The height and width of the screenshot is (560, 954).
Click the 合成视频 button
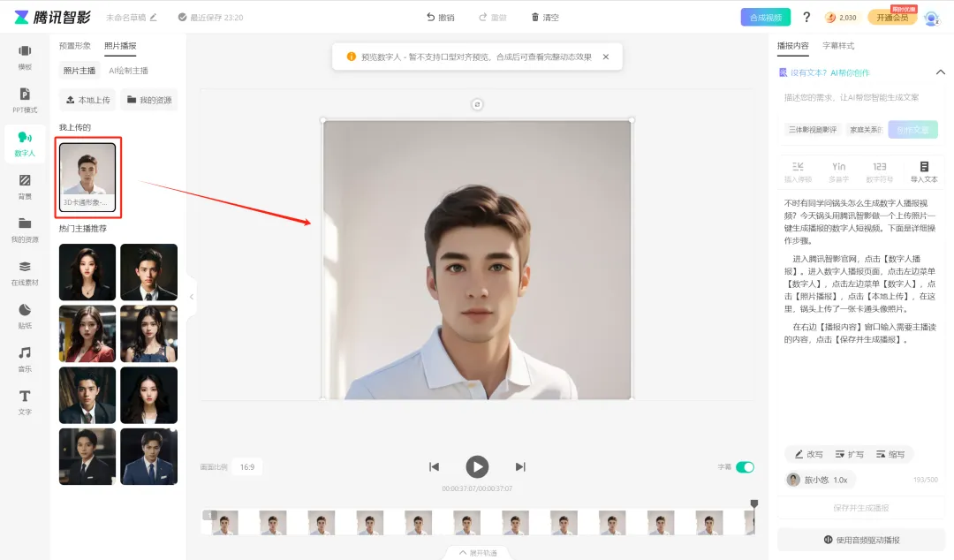(765, 17)
